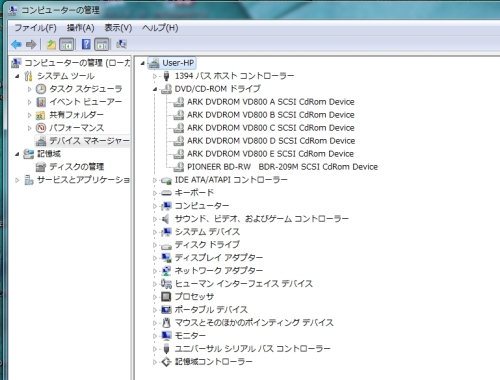Click the キーボード keyboard icon
Screen dimensions: 500x380
[x=166, y=193]
